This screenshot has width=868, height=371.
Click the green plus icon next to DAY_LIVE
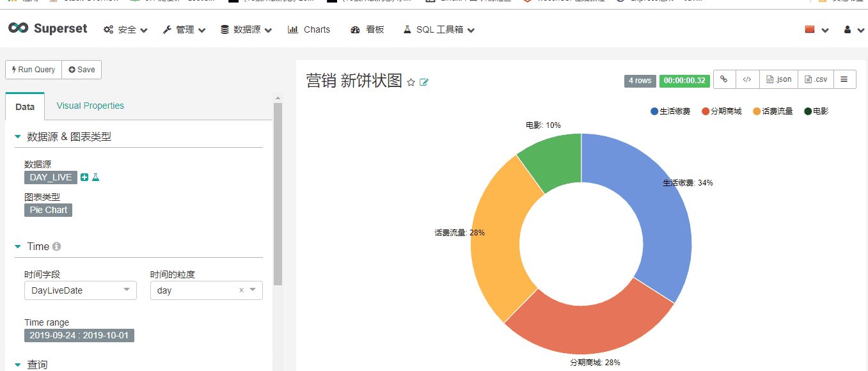pos(85,177)
